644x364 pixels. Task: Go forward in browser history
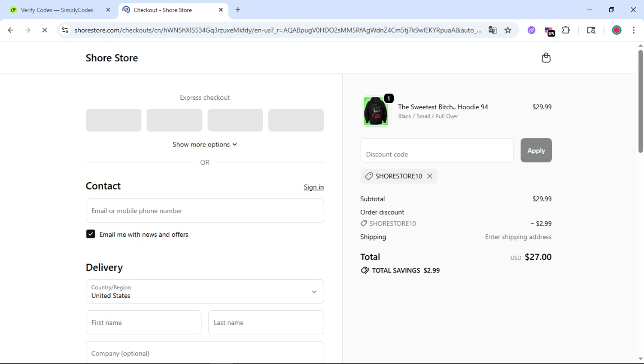click(x=27, y=30)
